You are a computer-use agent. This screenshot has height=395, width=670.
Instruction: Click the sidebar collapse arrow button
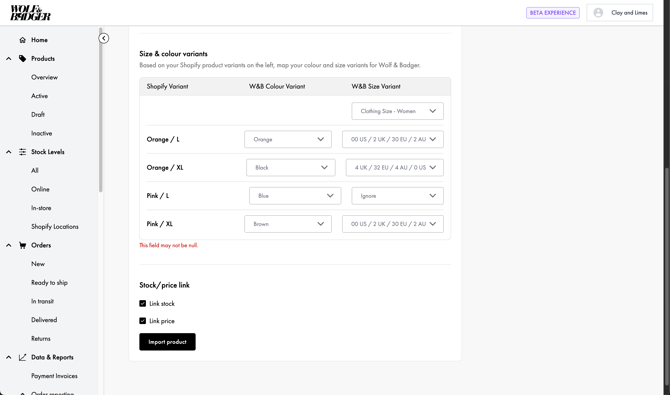103,38
